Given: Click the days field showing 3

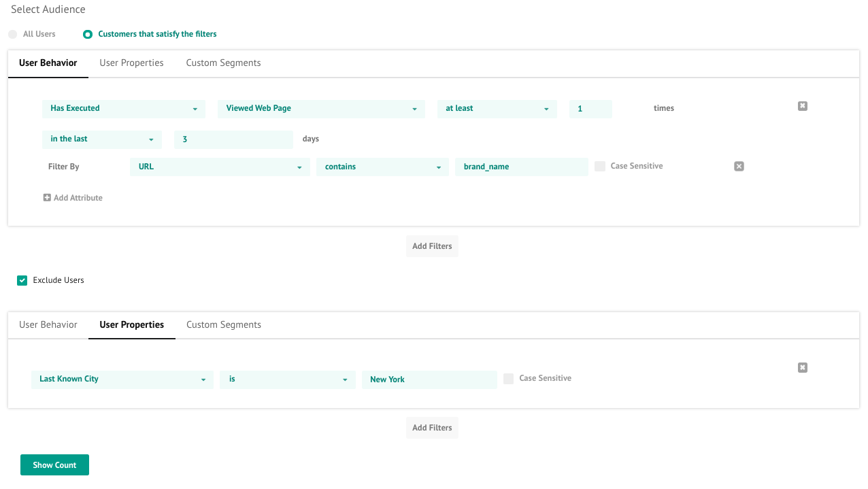Looking at the screenshot, I should (233, 139).
